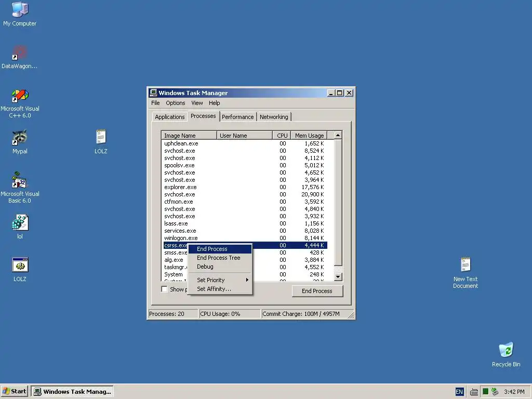Click the End Process button
The height and width of the screenshot is (399, 532).
point(317,291)
